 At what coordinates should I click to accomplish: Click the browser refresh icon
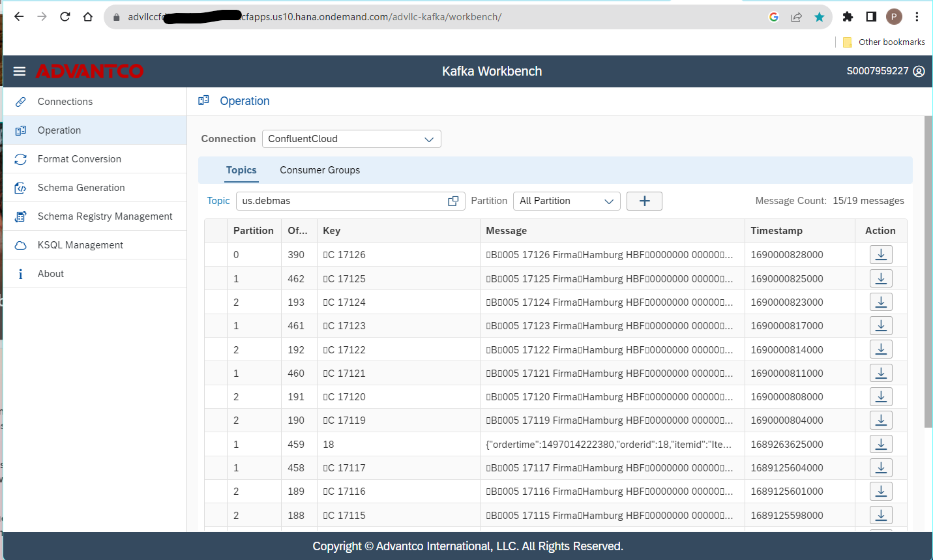tap(65, 16)
